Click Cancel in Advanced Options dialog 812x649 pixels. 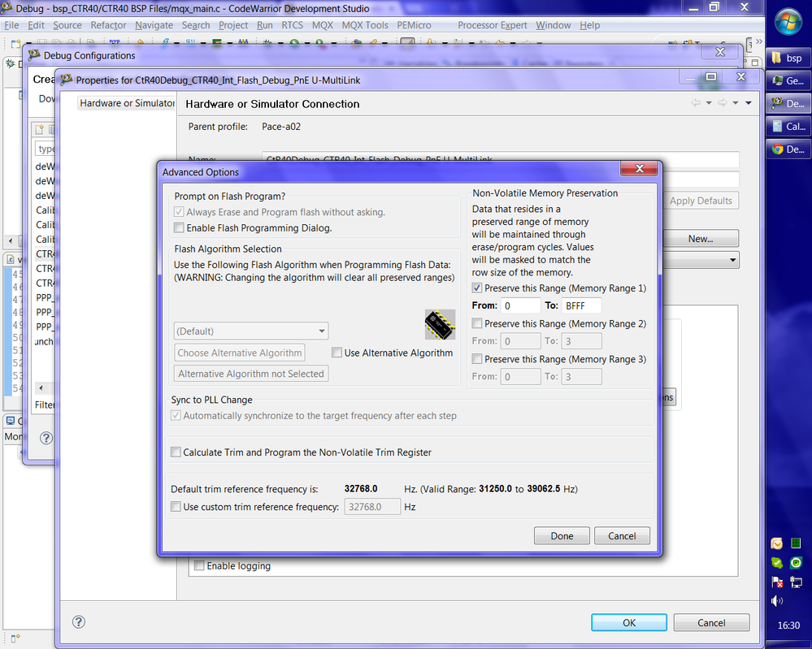click(622, 535)
